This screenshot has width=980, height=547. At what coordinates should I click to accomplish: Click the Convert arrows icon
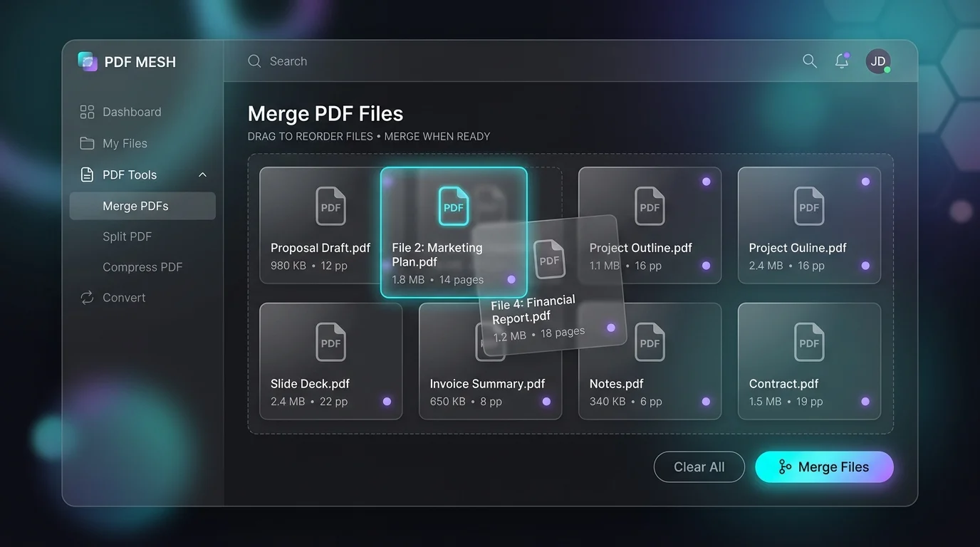(87, 298)
